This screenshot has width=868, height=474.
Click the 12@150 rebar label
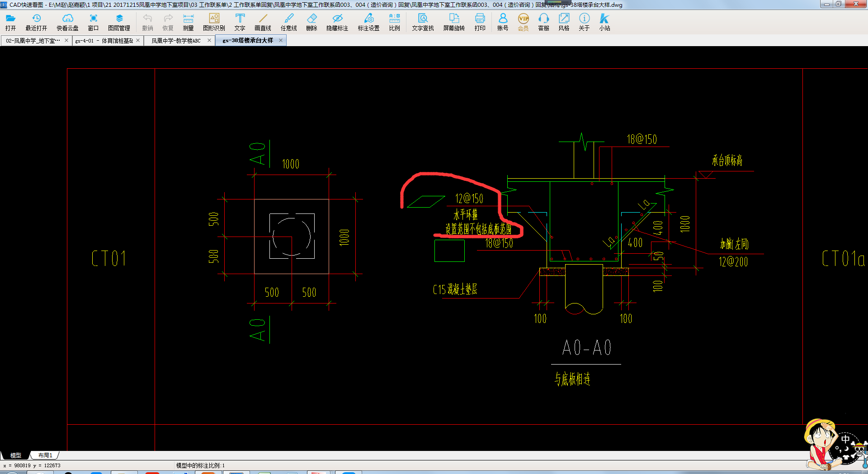click(469, 199)
